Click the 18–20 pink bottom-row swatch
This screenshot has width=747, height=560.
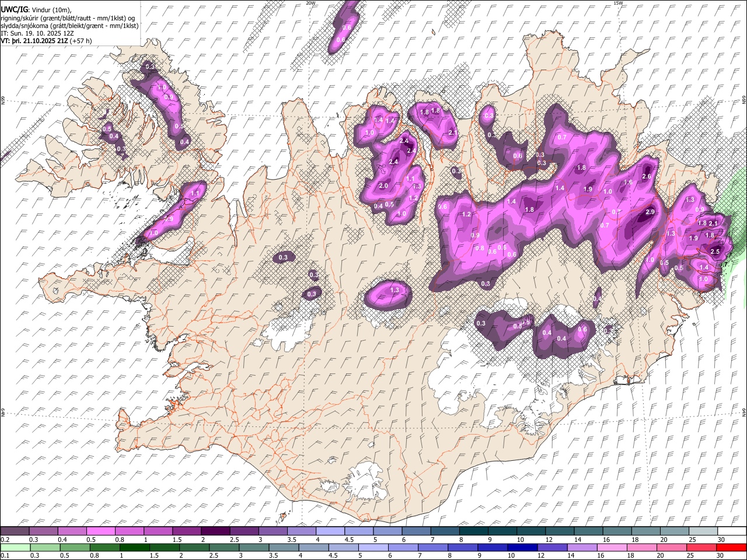pyautogui.click(x=641, y=548)
